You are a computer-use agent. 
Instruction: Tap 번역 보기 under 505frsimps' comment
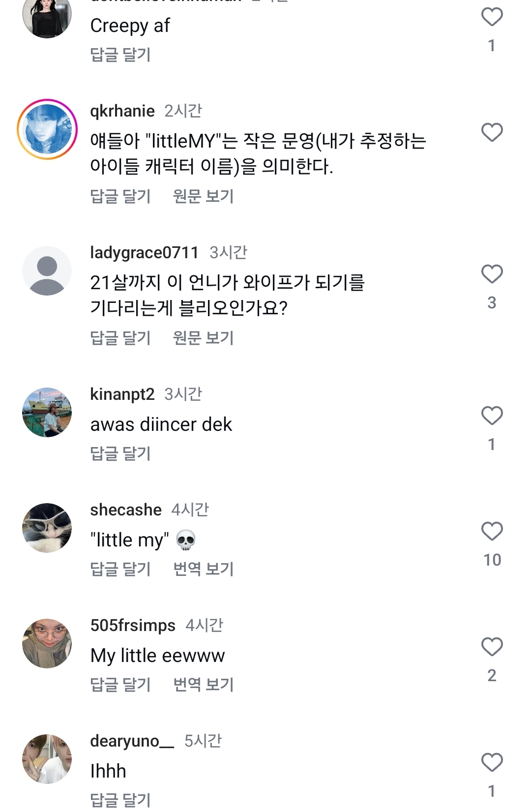pos(203,685)
